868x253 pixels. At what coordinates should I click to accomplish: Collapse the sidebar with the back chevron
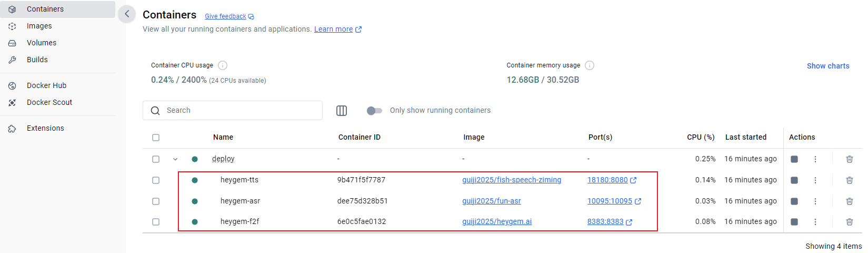(x=127, y=14)
